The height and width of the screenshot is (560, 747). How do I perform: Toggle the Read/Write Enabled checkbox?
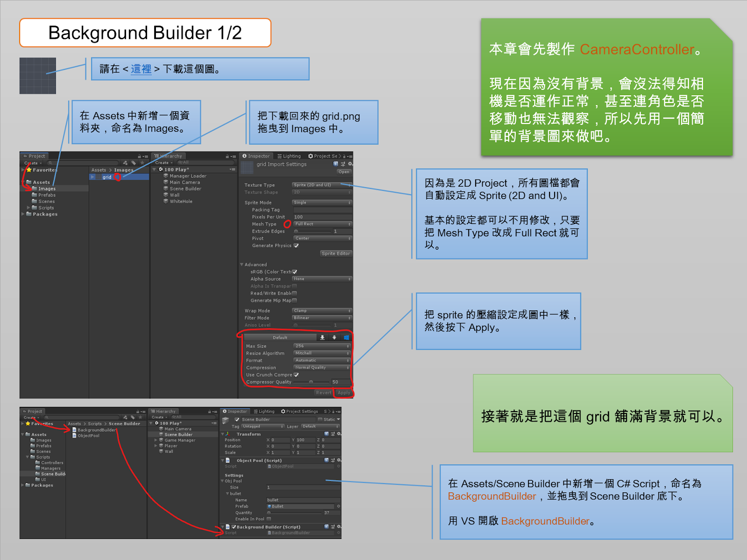click(x=295, y=293)
